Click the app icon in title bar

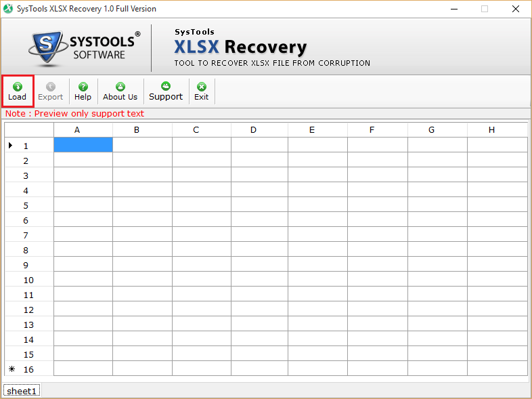pos(8,9)
